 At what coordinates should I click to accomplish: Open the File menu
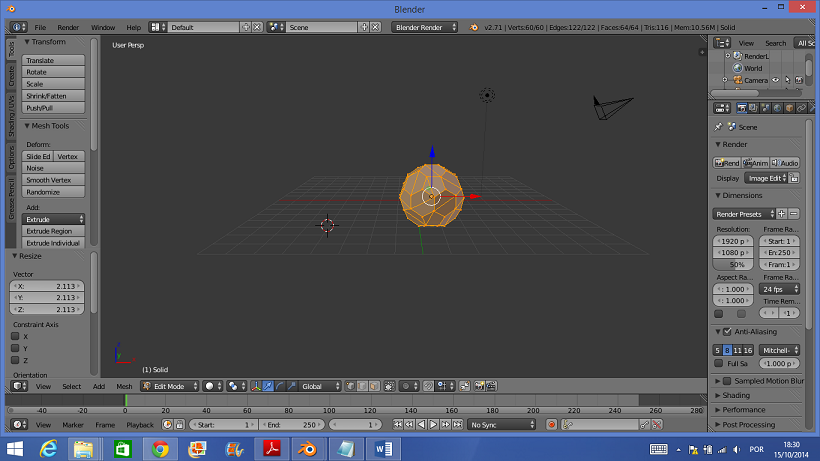[x=40, y=27]
